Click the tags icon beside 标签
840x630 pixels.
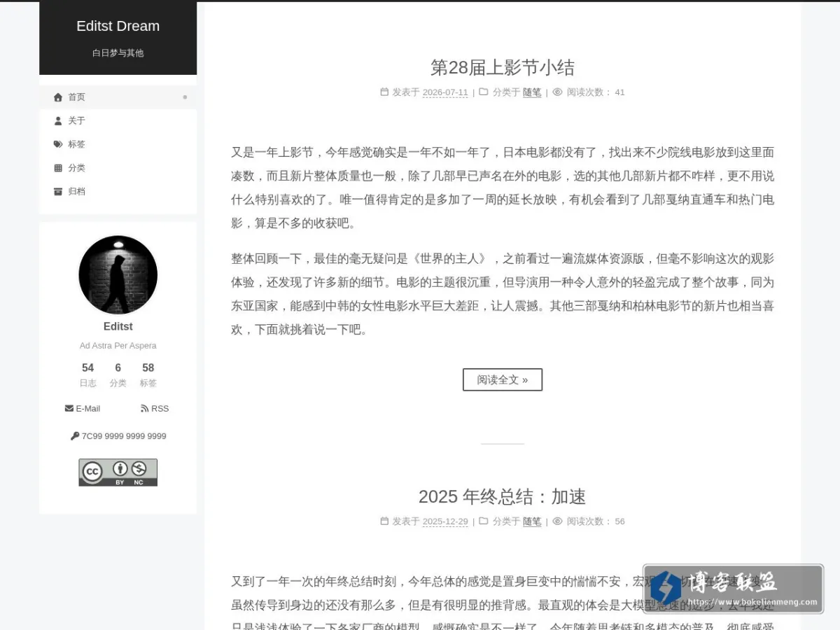[x=58, y=144]
